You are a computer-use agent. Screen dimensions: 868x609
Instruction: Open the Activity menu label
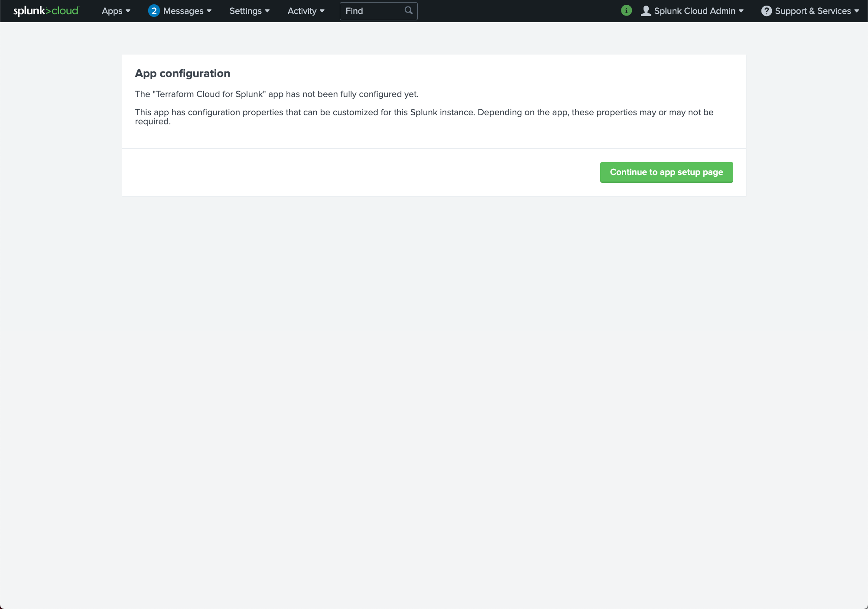click(302, 11)
